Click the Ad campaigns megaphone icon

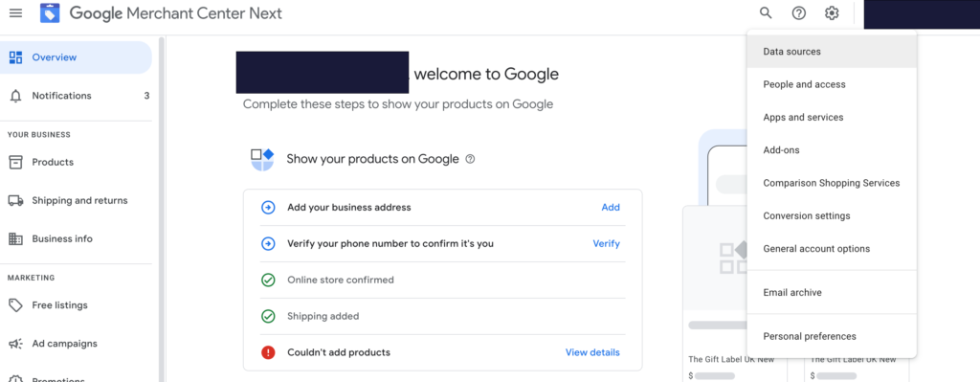(x=15, y=344)
